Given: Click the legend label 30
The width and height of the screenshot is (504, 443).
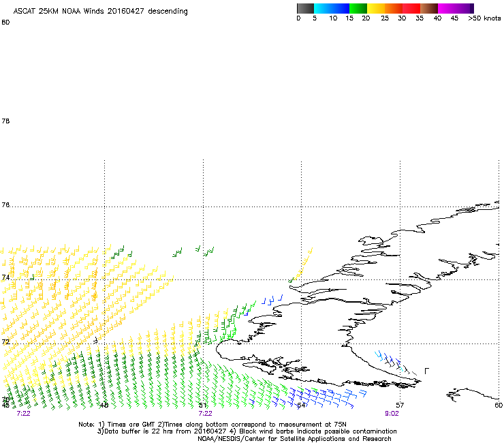Looking at the screenshot, I should (402, 18).
